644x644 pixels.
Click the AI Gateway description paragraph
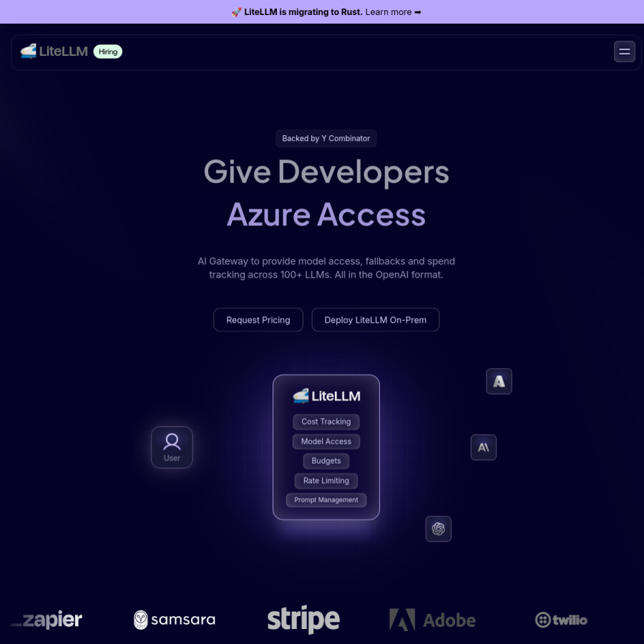[326, 268]
